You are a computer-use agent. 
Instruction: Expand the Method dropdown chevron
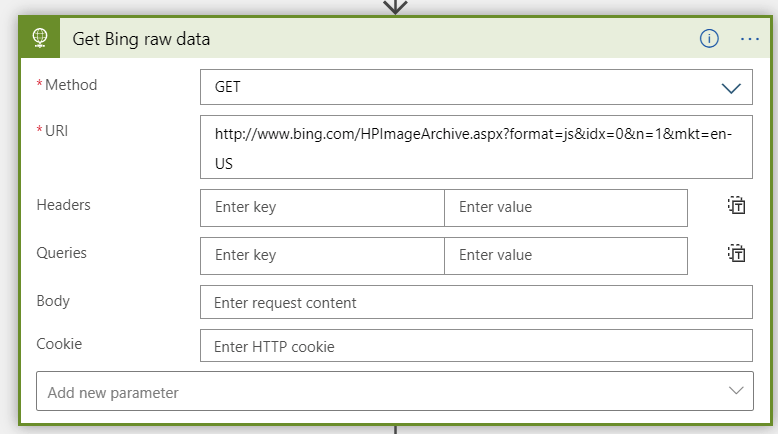point(731,88)
